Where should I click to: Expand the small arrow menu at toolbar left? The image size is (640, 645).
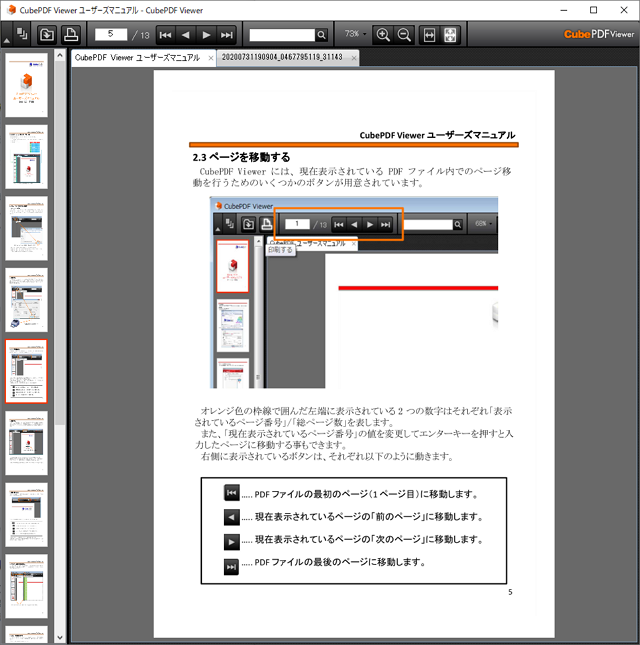click(x=7, y=40)
